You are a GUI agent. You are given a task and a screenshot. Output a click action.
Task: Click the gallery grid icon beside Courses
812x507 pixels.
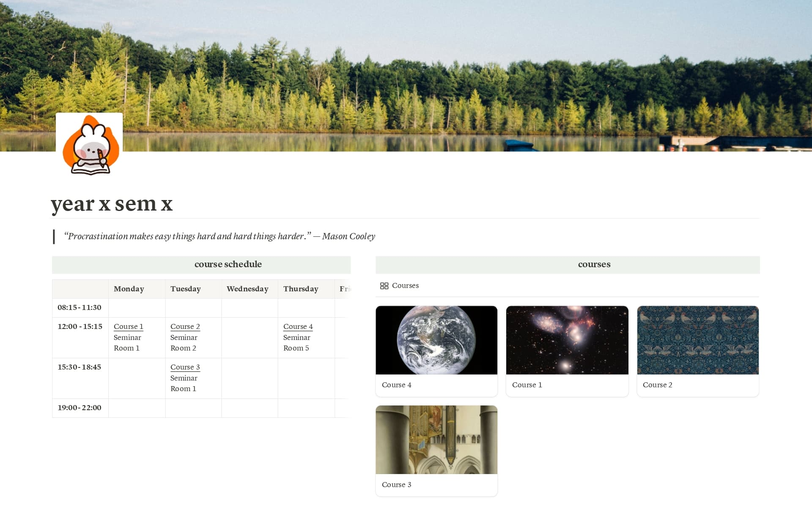pos(384,286)
